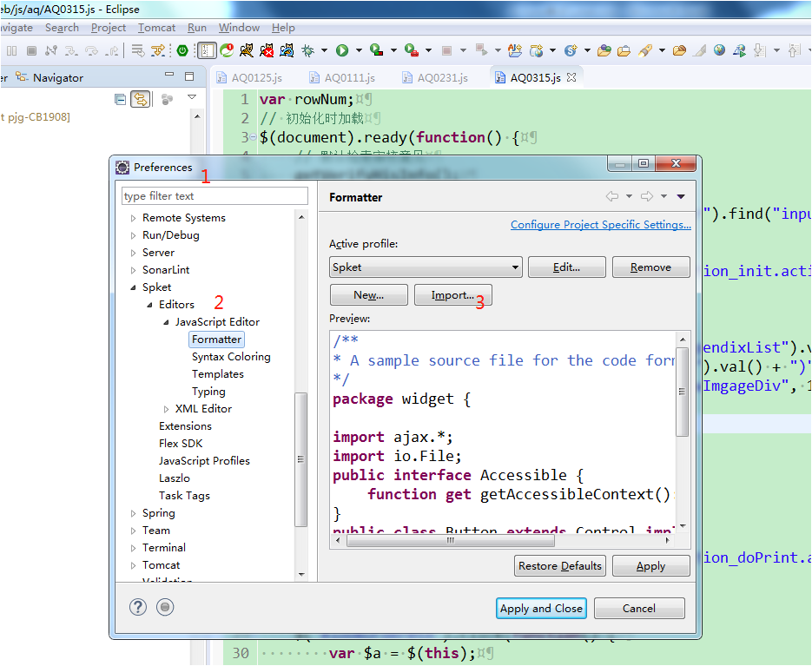Expand the Remote Systems tree node
Viewport: 812px width, 666px height.
coord(133,218)
